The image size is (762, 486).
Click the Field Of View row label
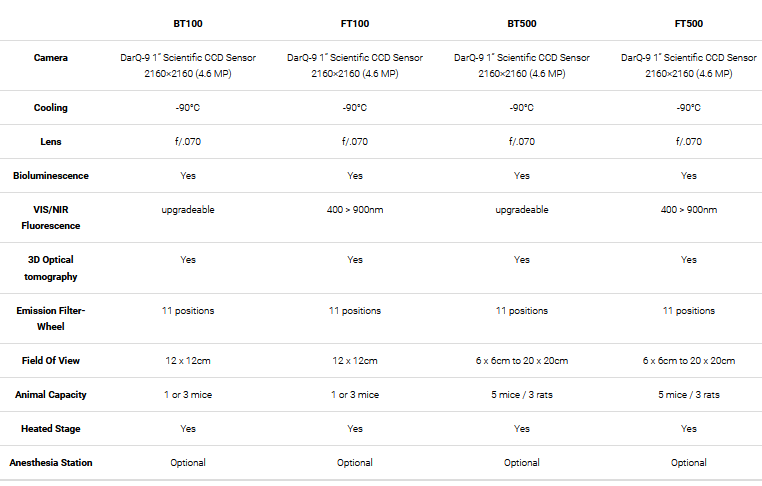(x=51, y=361)
